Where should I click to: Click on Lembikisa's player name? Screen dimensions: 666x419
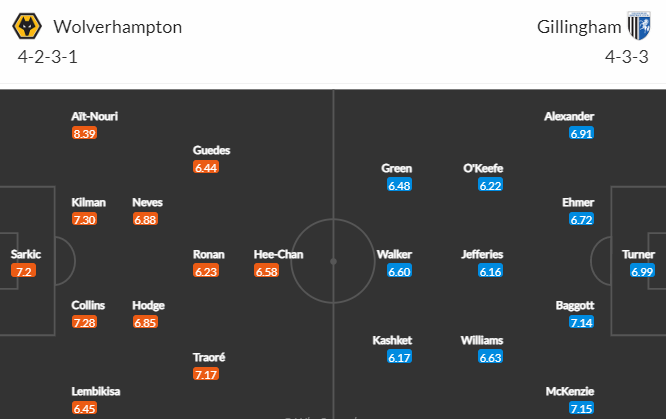point(96,391)
